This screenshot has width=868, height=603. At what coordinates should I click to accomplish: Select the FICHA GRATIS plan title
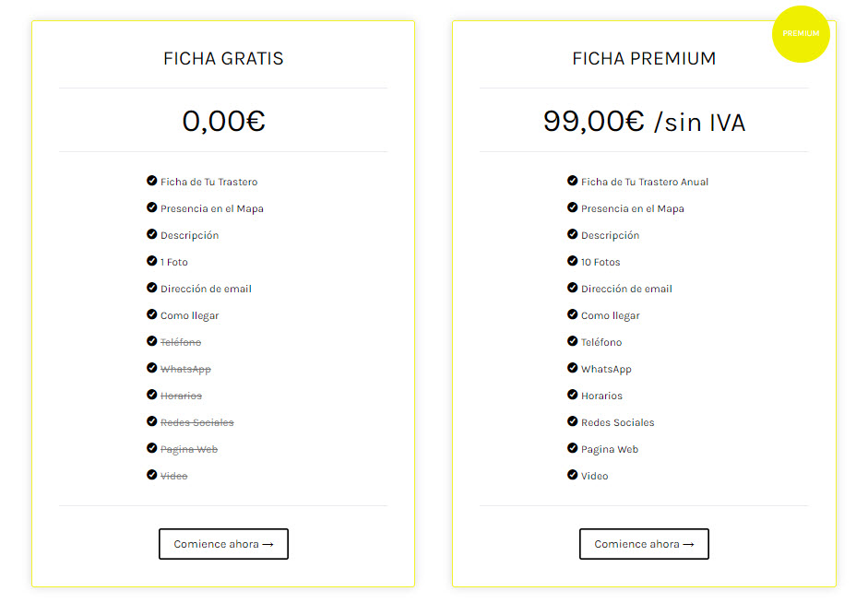coord(223,57)
